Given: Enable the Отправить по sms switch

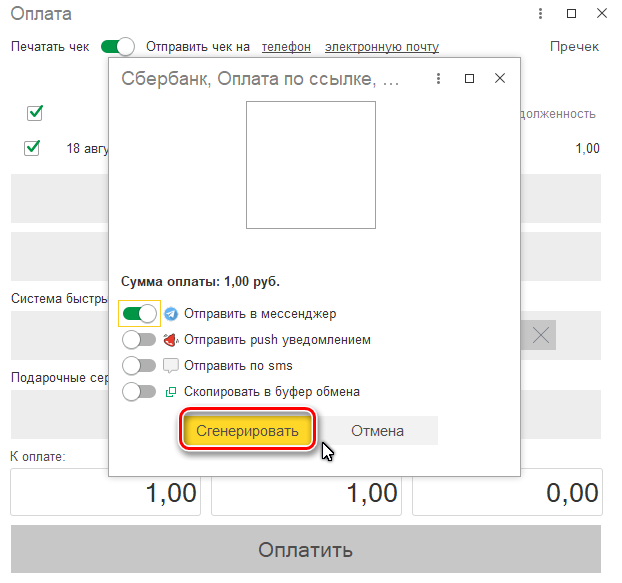Looking at the screenshot, I should click(139, 366).
